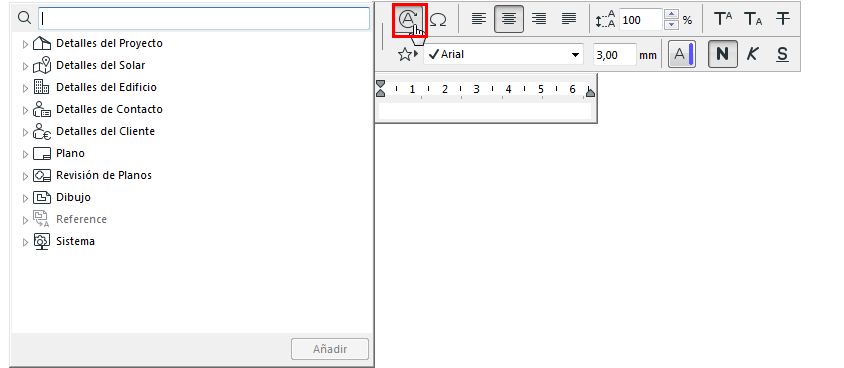The height and width of the screenshot is (368, 844).
Task: Select 'Detalles del Cliente' label
Action: pos(106,131)
